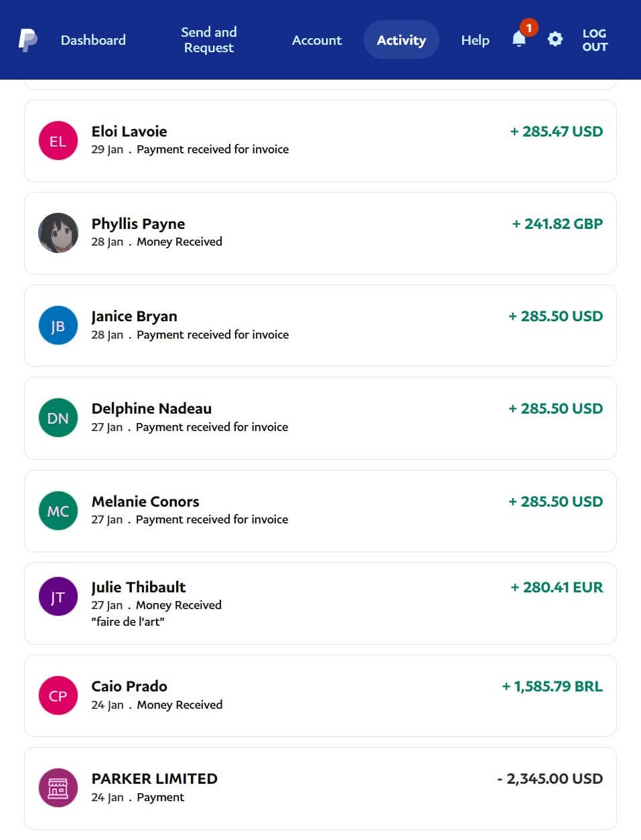
Task: Open the settings gear
Action: coord(555,39)
